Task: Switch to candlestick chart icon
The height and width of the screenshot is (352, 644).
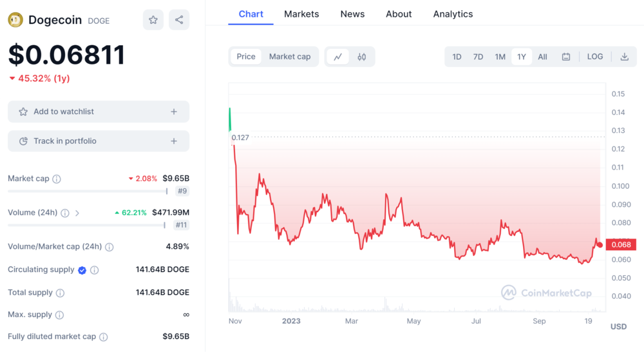Action: 362,57
